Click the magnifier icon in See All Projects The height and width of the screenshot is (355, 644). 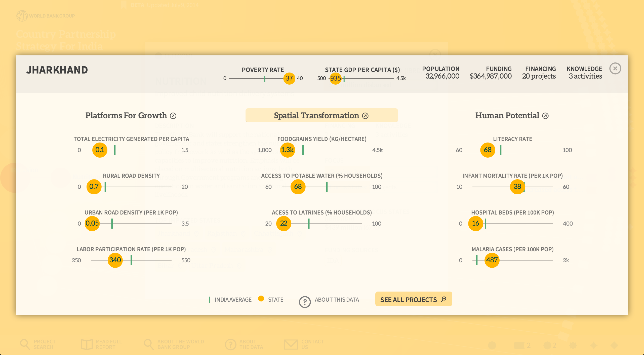pyautogui.click(x=444, y=299)
